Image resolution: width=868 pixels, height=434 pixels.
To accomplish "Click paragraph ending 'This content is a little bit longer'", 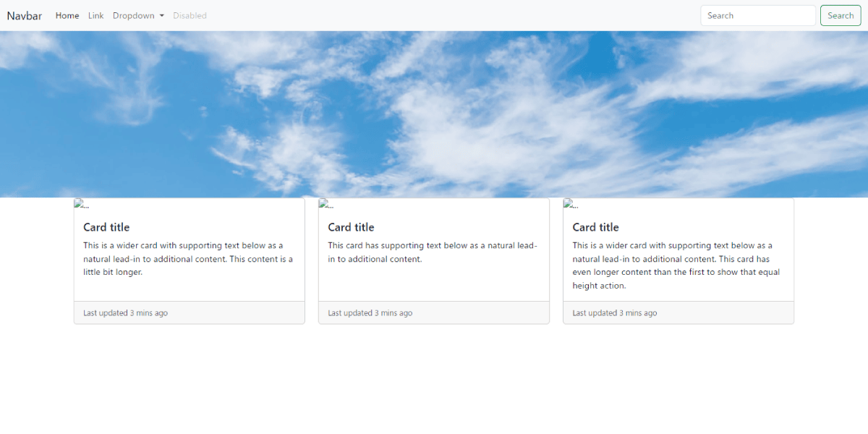I will point(189,259).
